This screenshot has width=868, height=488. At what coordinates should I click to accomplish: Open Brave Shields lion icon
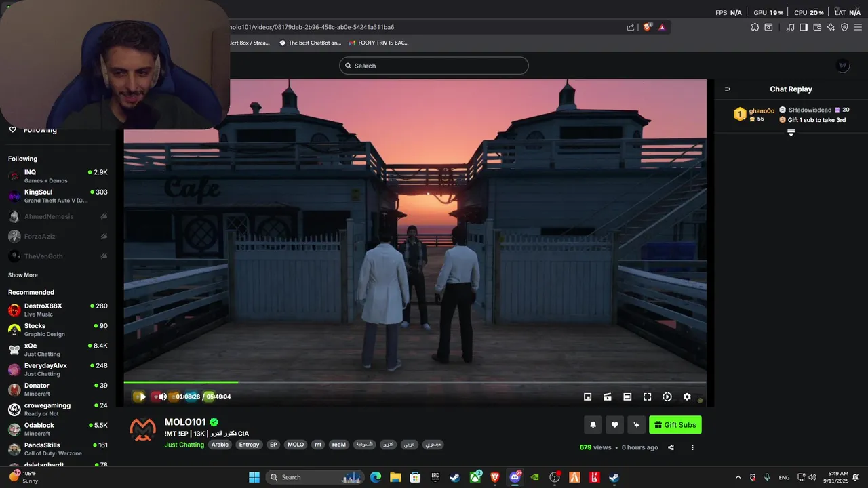click(648, 27)
